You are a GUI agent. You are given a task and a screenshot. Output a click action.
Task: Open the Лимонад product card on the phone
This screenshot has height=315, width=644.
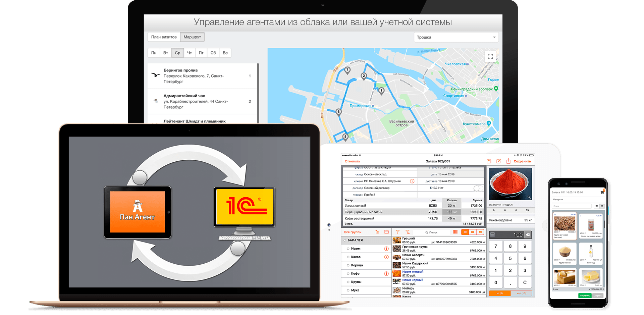pos(591,254)
